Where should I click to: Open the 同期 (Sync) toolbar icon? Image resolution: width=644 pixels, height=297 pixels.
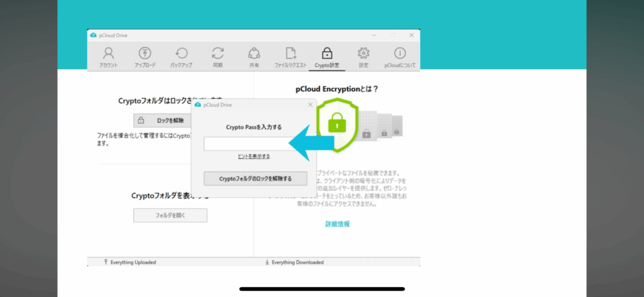coord(218,57)
